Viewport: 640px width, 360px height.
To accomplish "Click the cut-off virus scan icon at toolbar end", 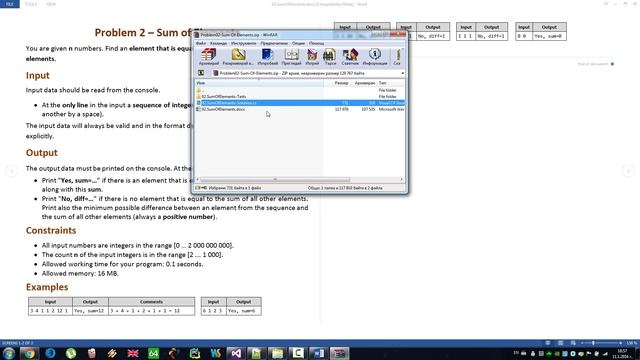I will (397, 57).
